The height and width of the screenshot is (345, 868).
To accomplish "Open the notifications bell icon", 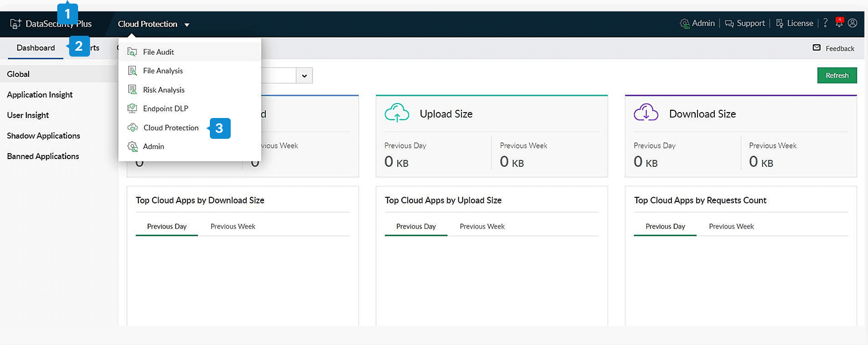I will tap(839, 23).
